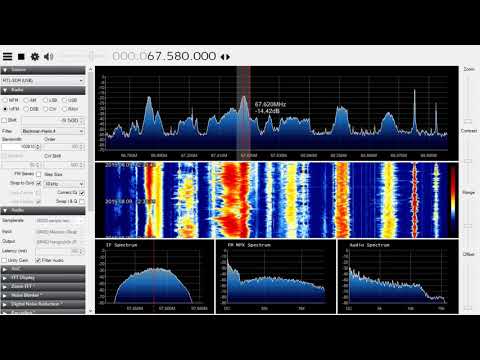Image resolution: width=480 pixels, height=360 pixels.
Task: Enable the FM Stereo checkbox
Action: pyautogui.click(x=39, y=174)
